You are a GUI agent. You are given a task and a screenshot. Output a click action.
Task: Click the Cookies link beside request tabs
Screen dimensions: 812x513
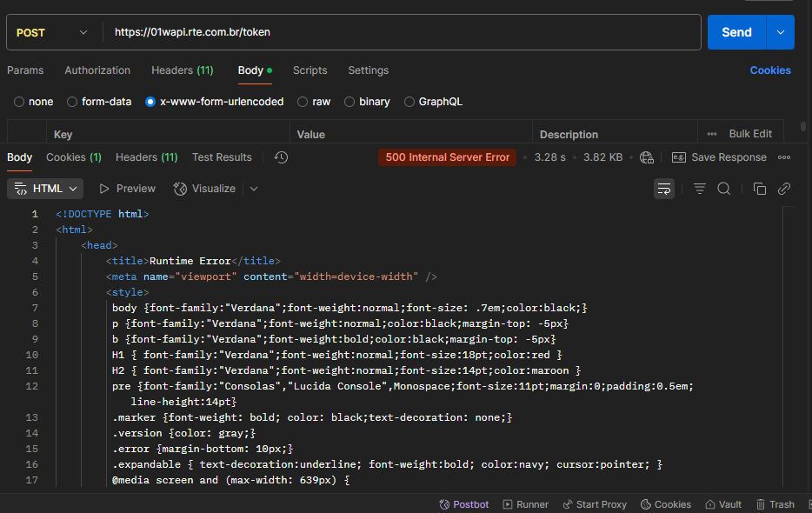coord(770,70)
